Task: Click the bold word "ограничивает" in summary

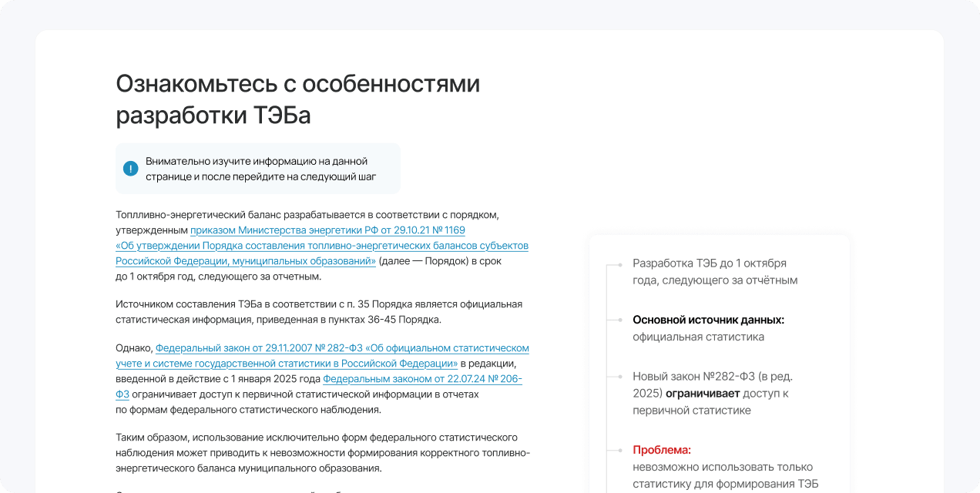Action: 702,394
